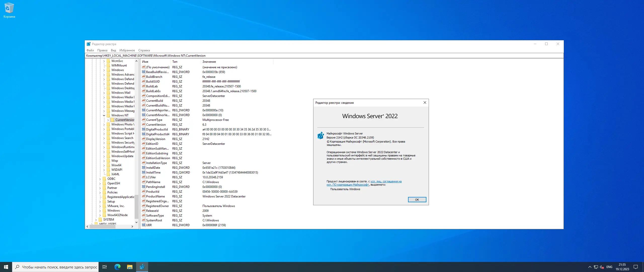Click the DigitalProductId binary value icon
This screenshot has height=272, width=644.
[144, 129]
